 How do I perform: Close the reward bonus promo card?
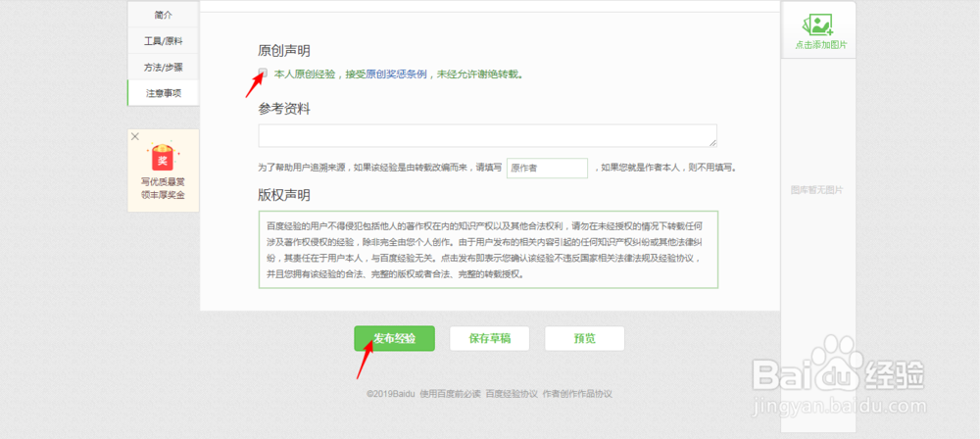click(x=135, y=136)
